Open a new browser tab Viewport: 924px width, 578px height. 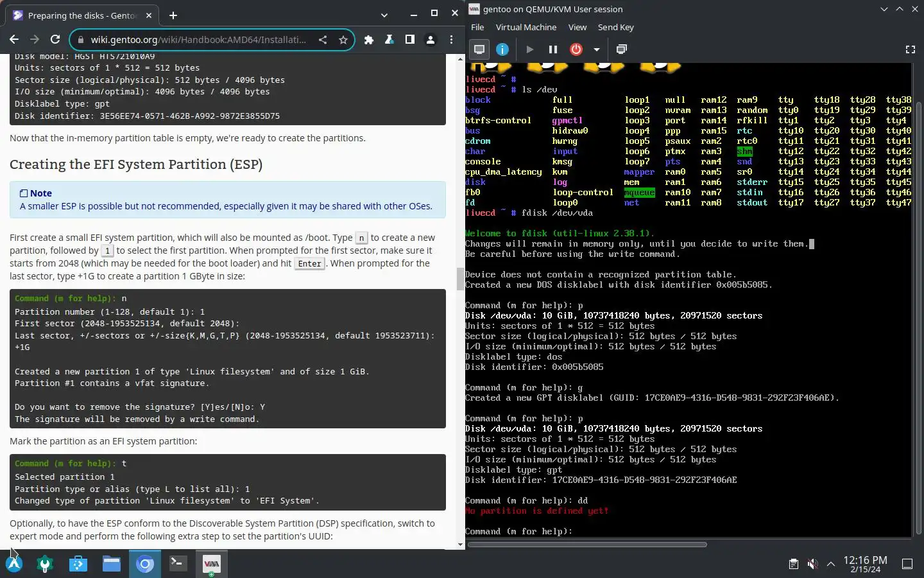click(173, 15)
